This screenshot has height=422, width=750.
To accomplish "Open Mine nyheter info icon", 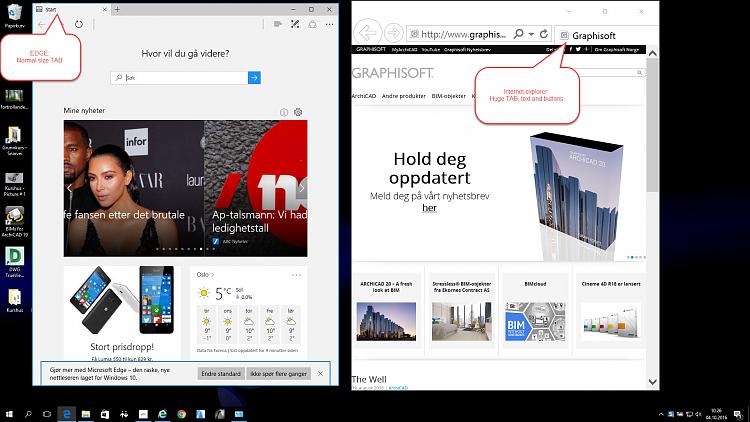I will [284, 112].
